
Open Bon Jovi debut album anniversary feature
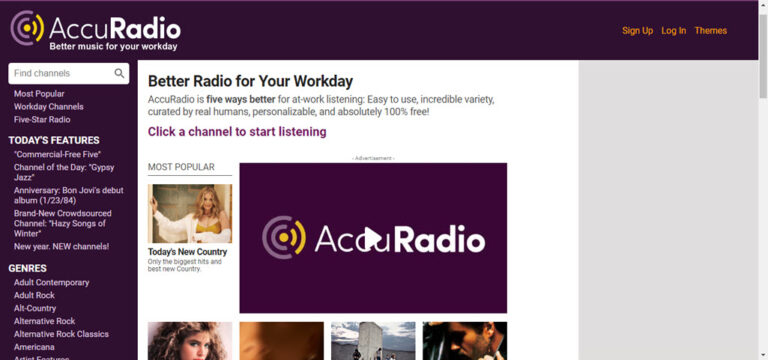pyautogui.click(x=69, y=195)
